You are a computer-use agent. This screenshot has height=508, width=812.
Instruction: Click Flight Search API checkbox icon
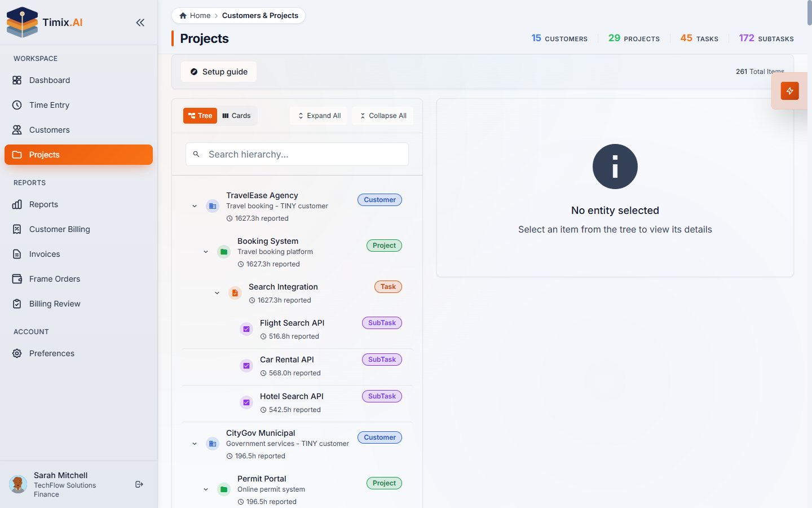tap(246, 330)
